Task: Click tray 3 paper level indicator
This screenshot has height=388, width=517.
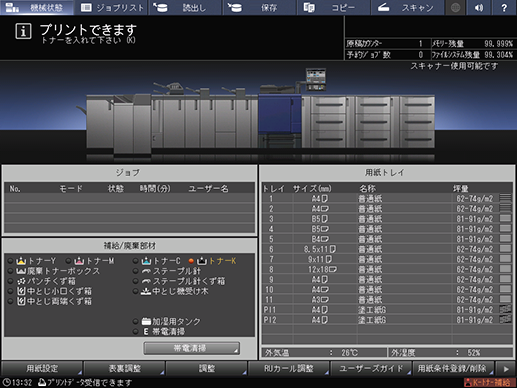Action: (x=505, y=218)
